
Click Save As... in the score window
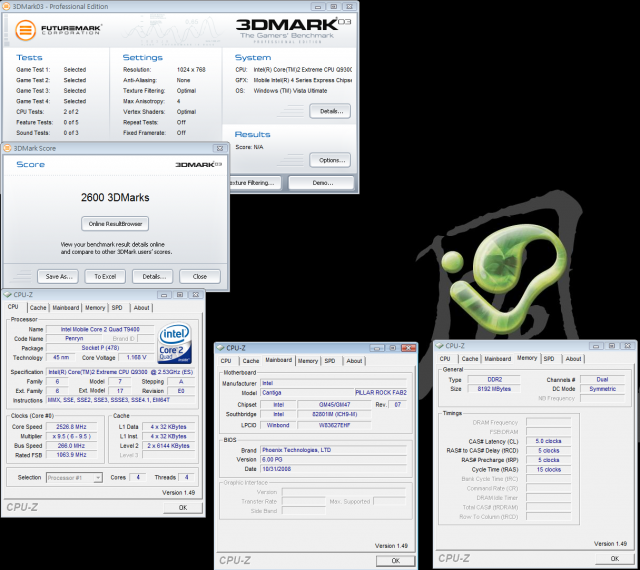point(58,276)
